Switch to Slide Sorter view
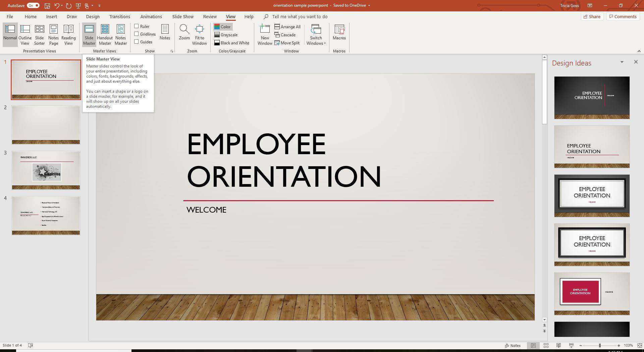The height and width of the screenshot is (352, 644). click(39, 34)
